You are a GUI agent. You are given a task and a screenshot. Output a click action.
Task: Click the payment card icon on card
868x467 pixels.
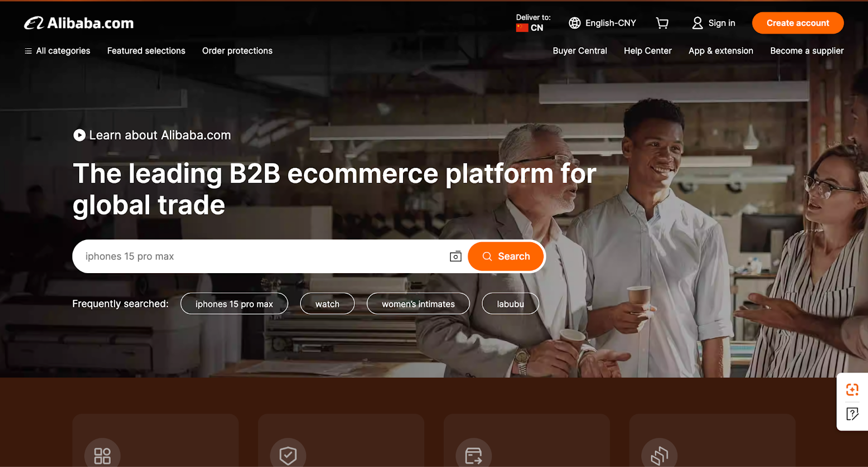coord(474,455)
